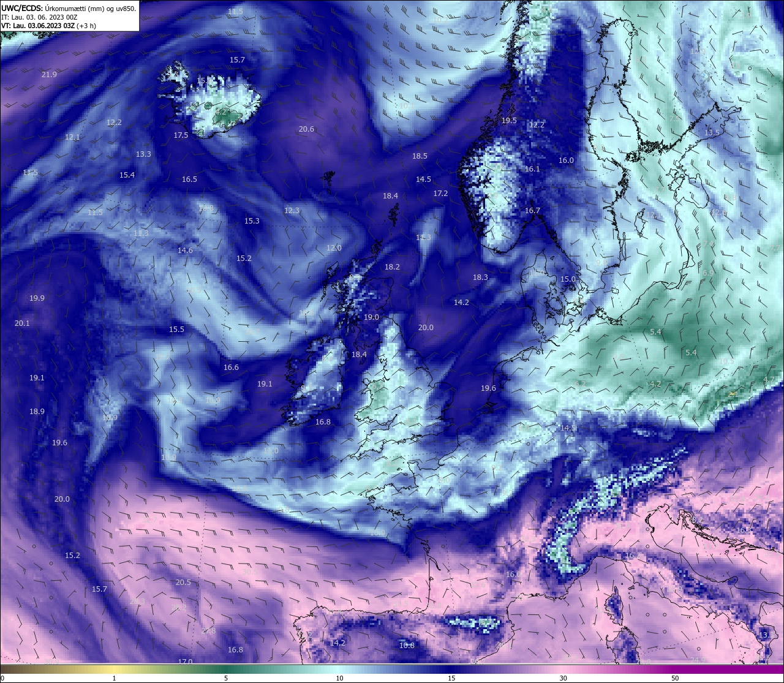Click the map value '15.5'

point(176,329)
